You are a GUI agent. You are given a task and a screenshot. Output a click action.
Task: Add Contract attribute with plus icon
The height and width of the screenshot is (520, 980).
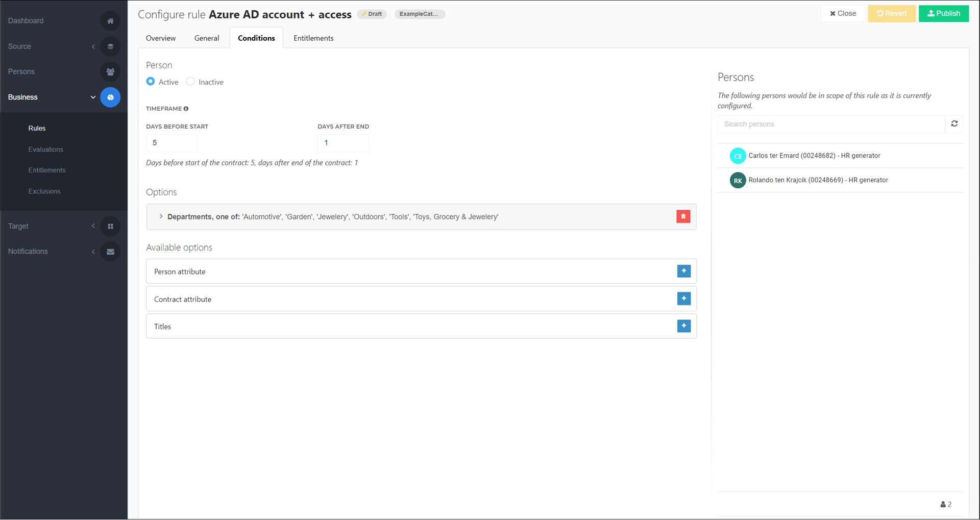pyautogui.click(x=684, y=299)
